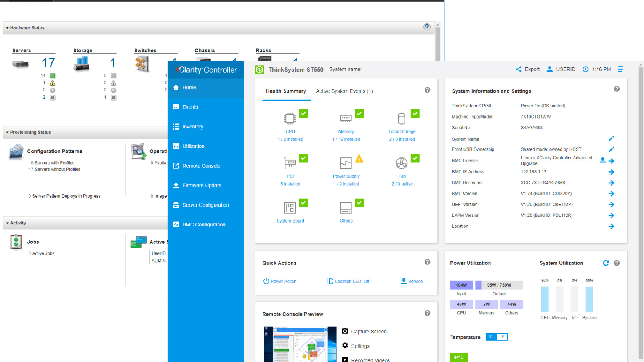The width and height of the screenshot is (644, 362).
Task: Open the CPU health icon
Action: point(290,119)
